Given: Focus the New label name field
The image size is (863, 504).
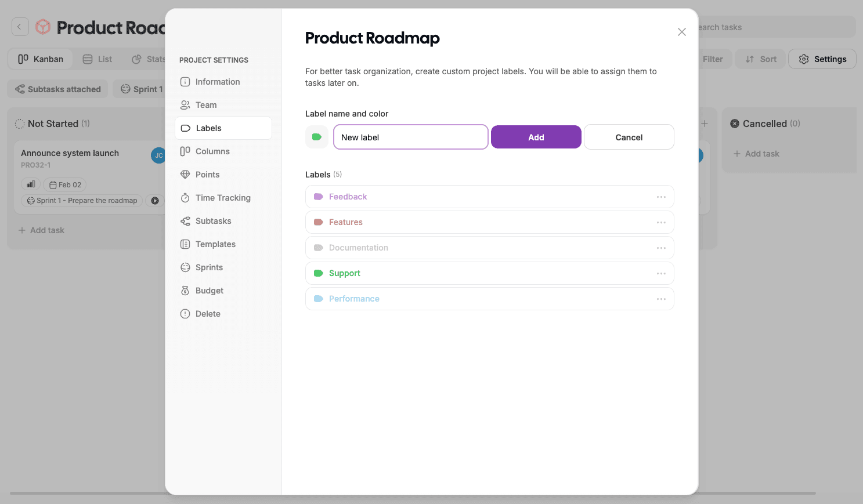Looking at the screenshot, I should point(410,137).
